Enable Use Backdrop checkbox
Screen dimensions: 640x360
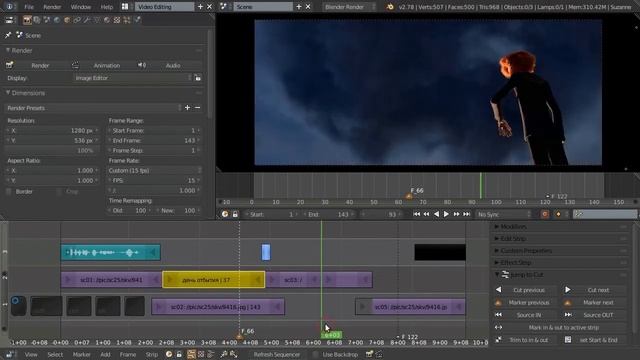(x=316, y=354)
